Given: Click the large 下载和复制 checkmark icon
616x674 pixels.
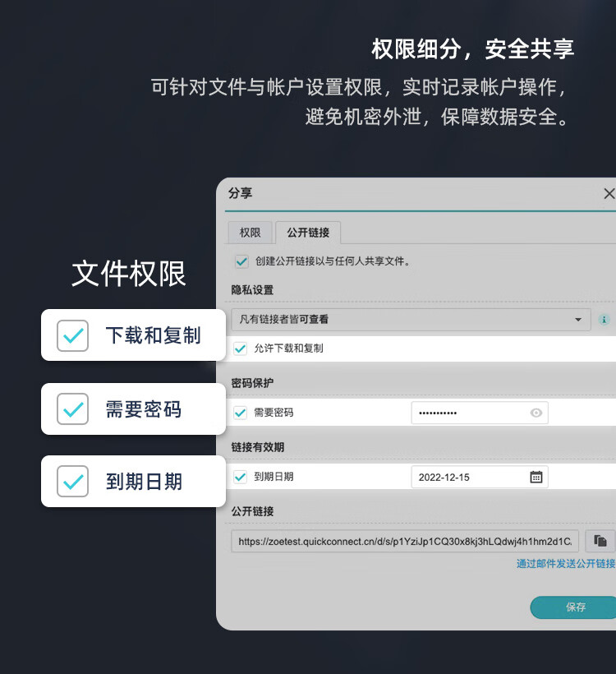Looking at the screenshot, I should coord(72,335).
